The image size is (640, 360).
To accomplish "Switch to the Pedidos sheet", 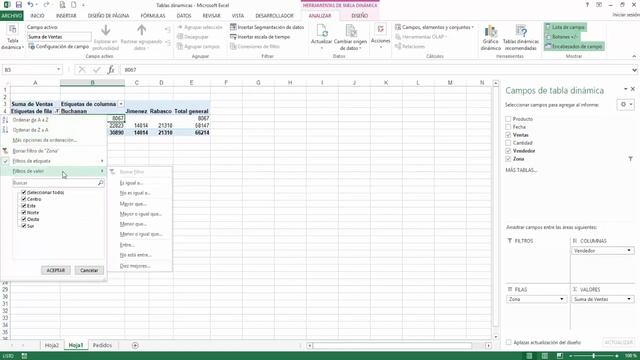I will pyautogui.click(x=102, y=345).
